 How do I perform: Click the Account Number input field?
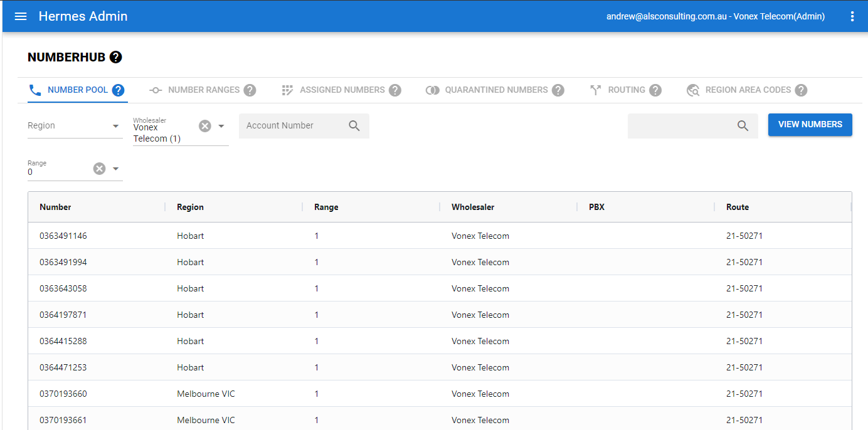pos(292,126)
